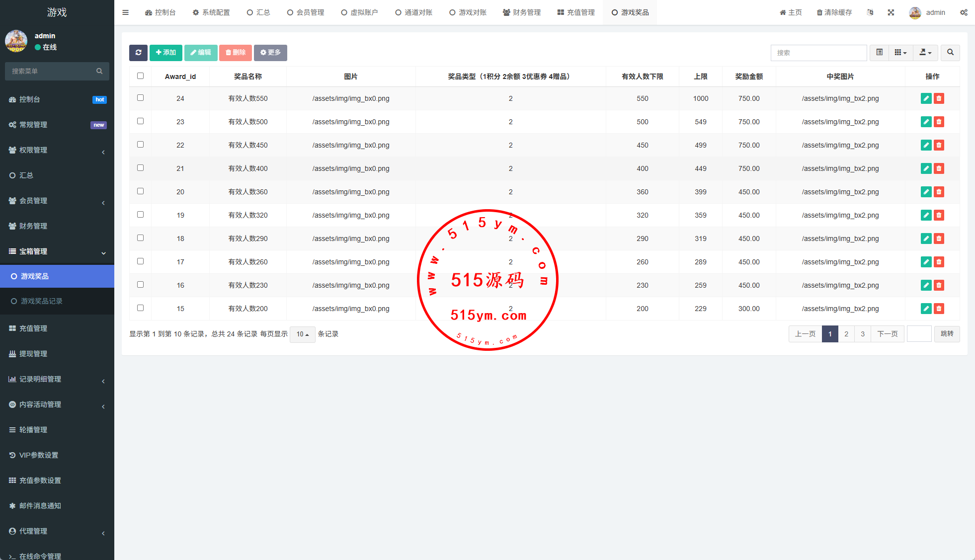This screenshot has width=975, height=560.
Task: Check the select-all checkbox in table header
Action: (x=140, y=76)
